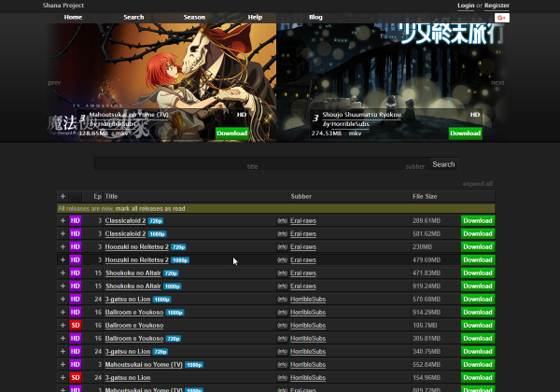Screen dimensions: 560x392
Task: Download featured Mahoutsukai no Yome (TV)
Action: [x=232, y=133]
